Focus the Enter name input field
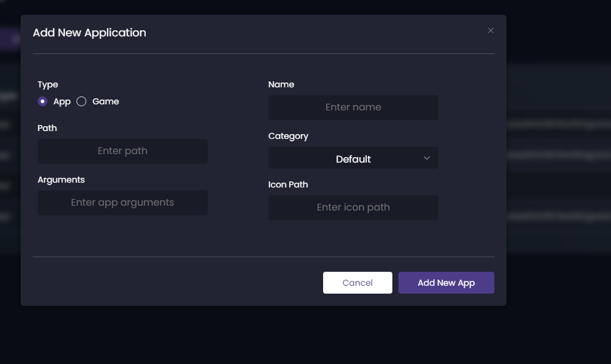This screenshot has width=611, height=364. tap(353, 107)
